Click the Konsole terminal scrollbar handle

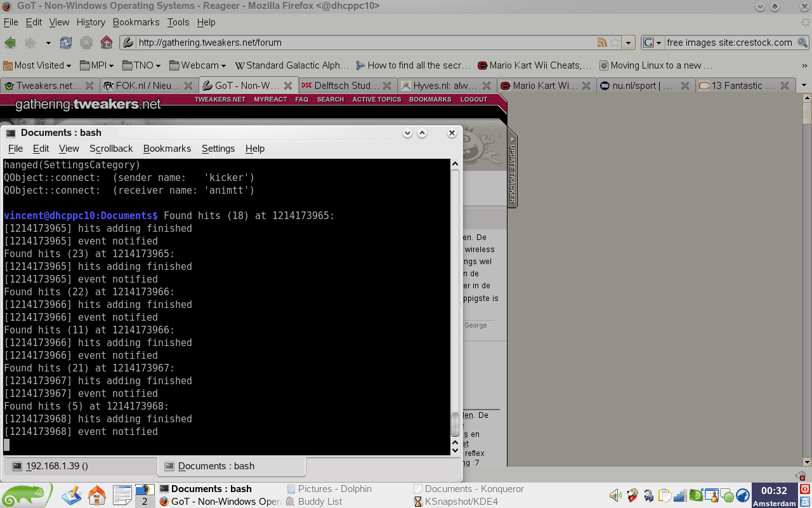coord(455,425)
